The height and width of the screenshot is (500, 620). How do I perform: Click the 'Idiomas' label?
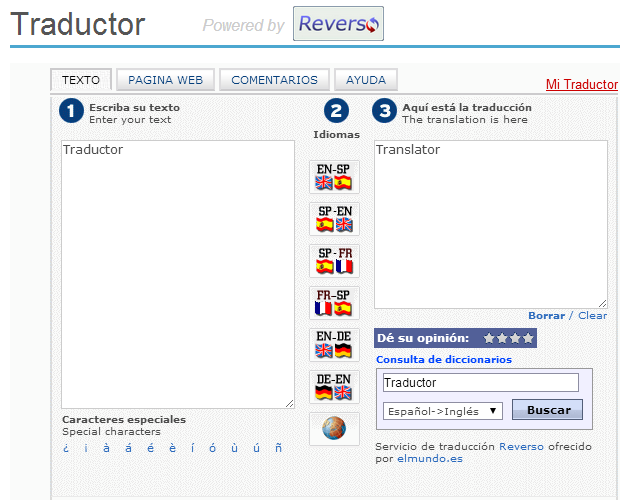coord(336,135)
